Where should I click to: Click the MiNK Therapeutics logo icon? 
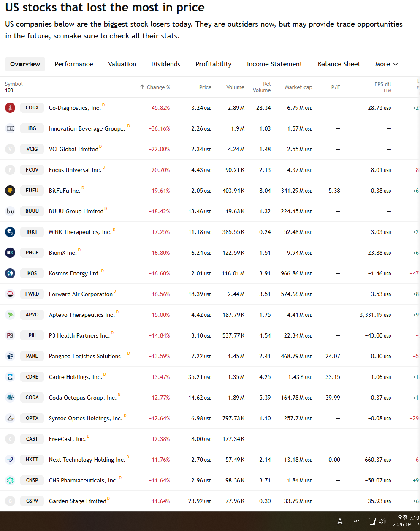[x=10, y=232]
